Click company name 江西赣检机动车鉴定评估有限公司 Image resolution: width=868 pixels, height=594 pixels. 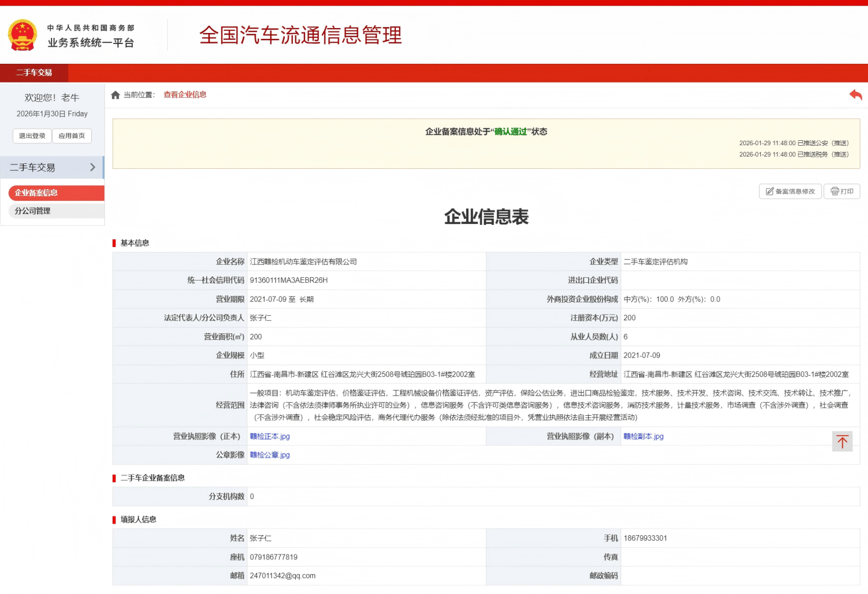pos(303,262)
